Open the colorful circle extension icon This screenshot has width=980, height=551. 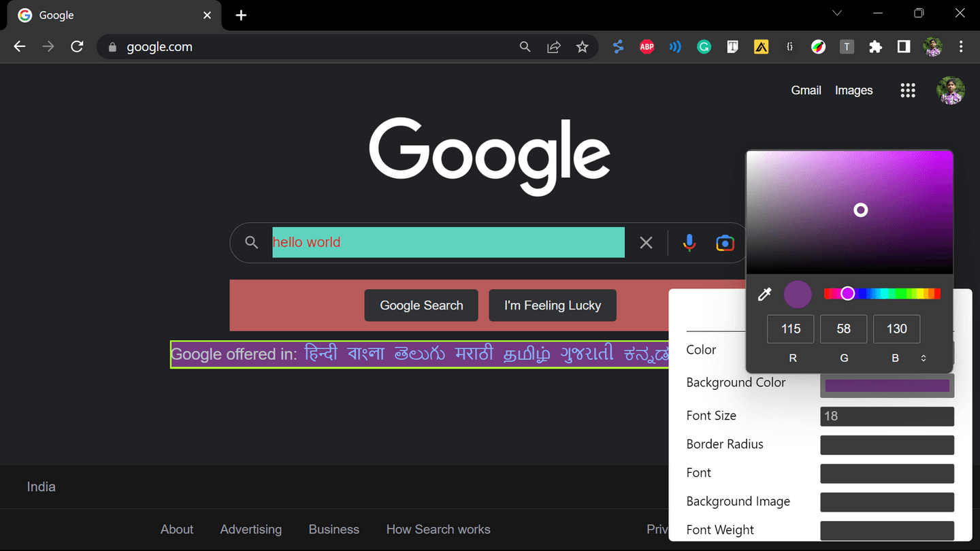[818, 47]
